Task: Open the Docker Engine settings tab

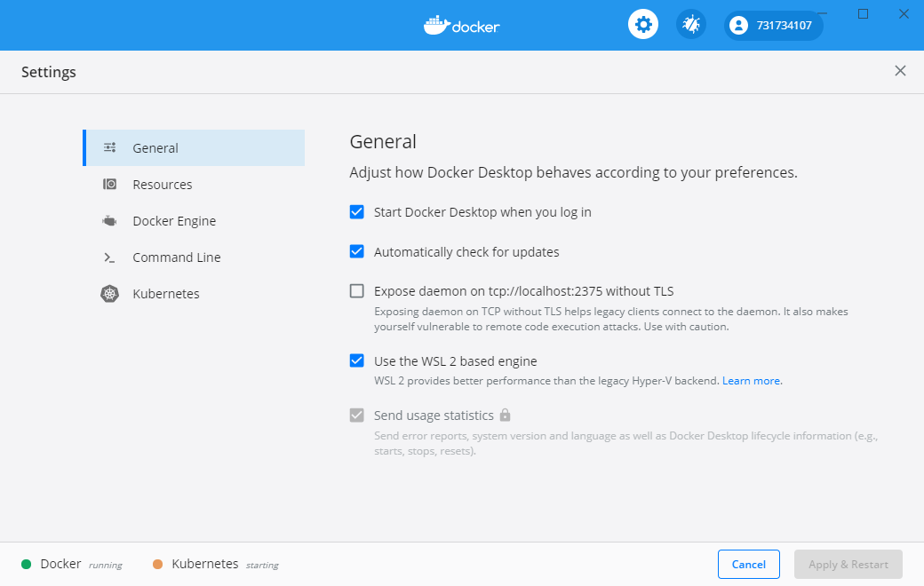Action: click(174, 221)
